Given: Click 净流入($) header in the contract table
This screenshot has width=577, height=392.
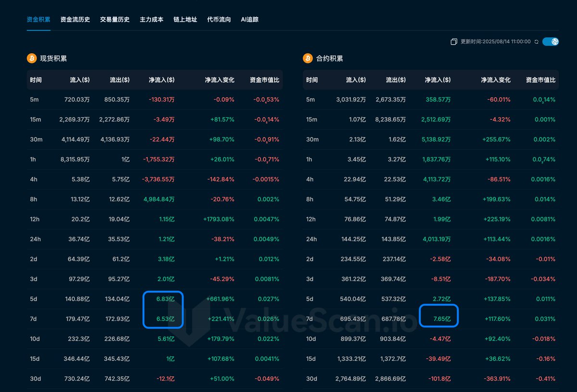Looking at the screenshot, I should [438, 80].
